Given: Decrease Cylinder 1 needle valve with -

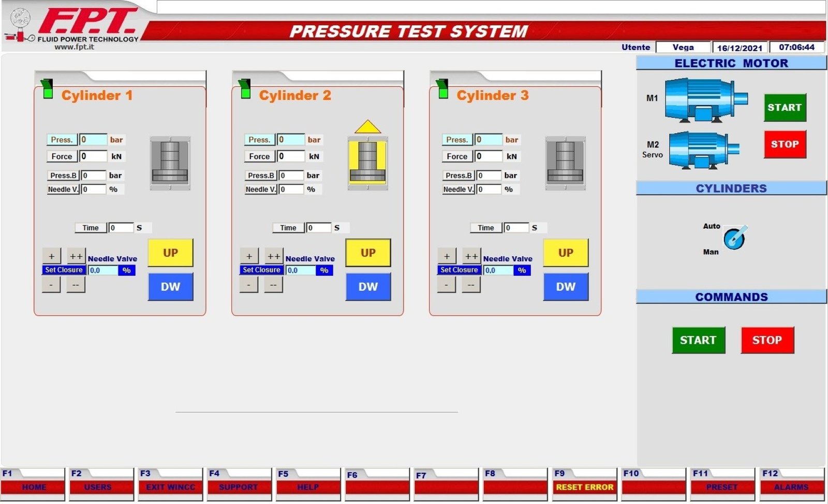Looking at the screenshot, I should click(x=51, y=285).
